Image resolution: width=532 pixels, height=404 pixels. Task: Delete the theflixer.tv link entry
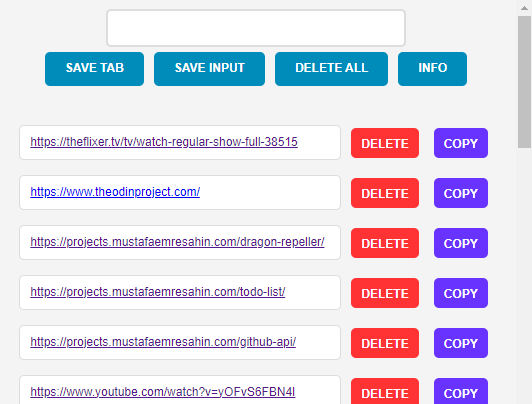[385, 143]
